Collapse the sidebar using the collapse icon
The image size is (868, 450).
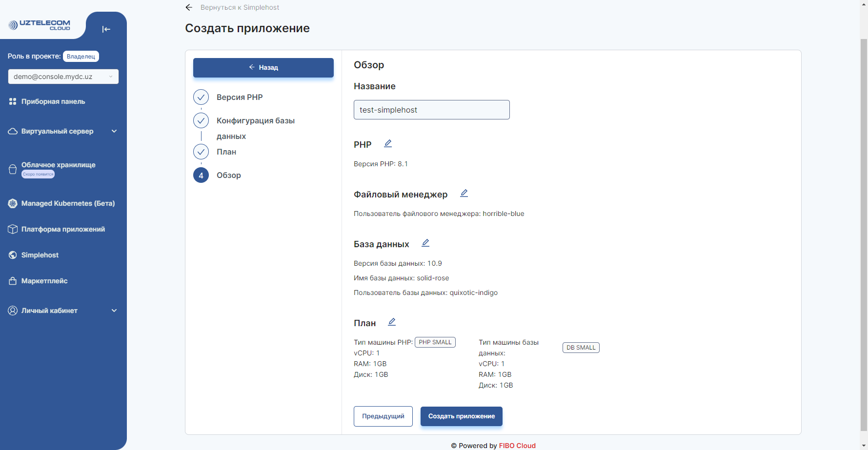click(x=106, y=29)
